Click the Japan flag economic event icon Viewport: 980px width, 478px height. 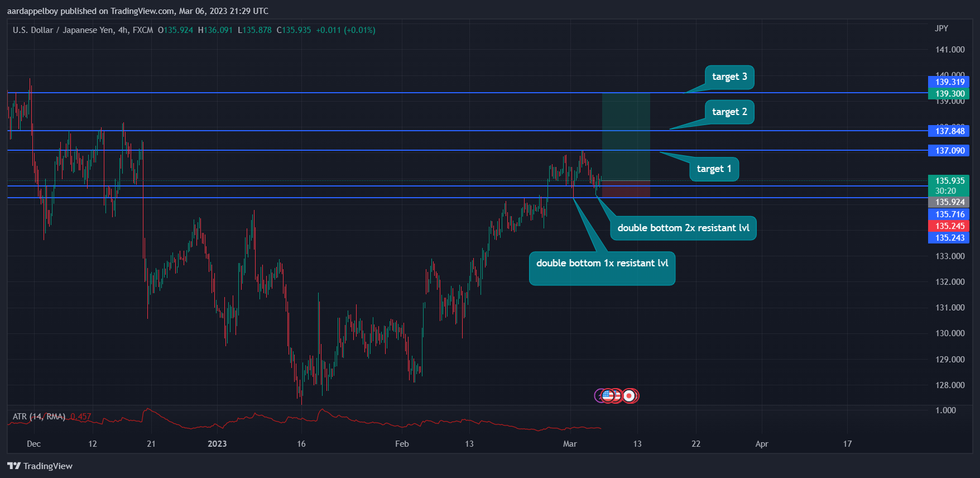pyautogui.click(x=629, y=396)
